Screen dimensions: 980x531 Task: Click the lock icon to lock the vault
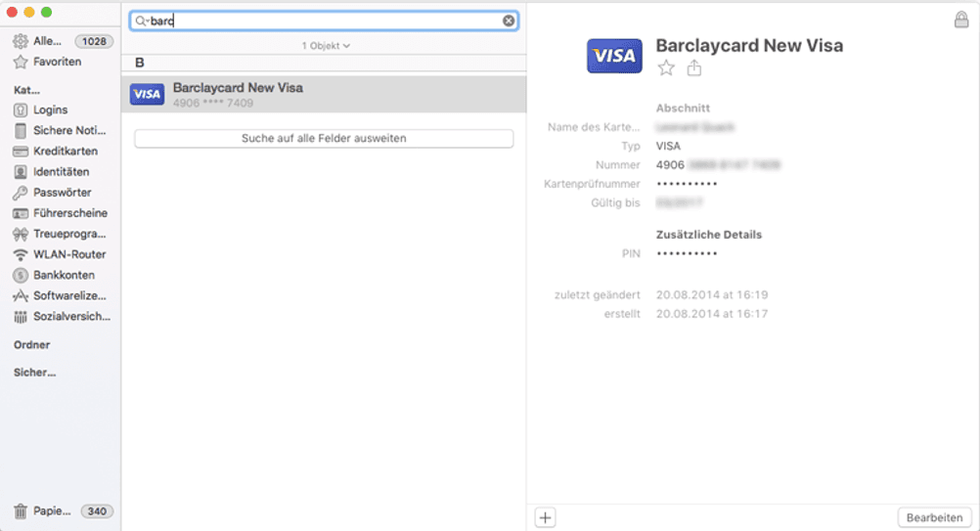pyautogui.click(x=961, y=20)
